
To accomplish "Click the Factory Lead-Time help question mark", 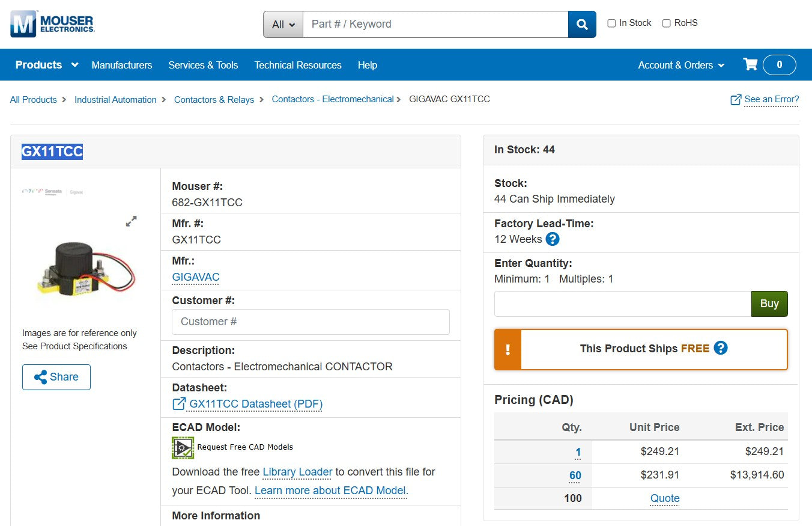I will pyautogui.click(x=553, y=239).
